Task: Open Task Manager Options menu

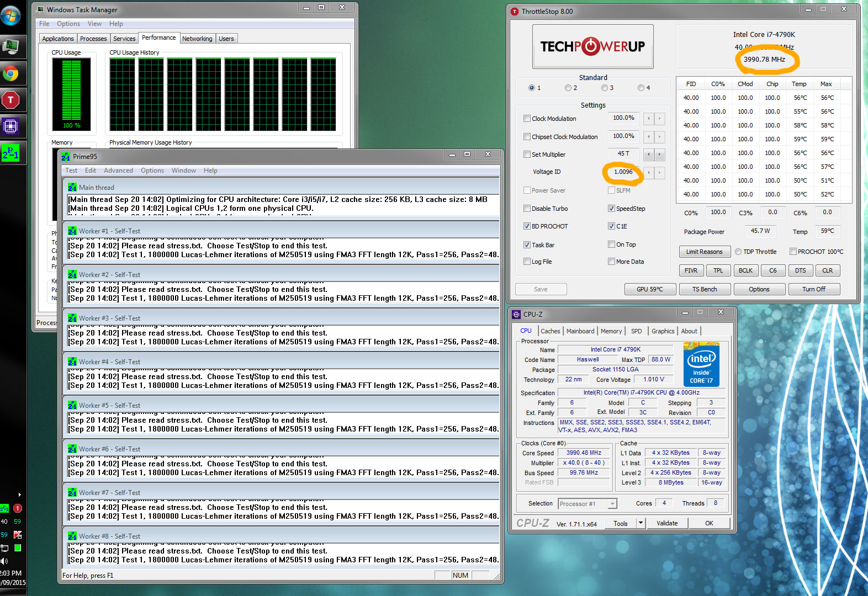Action: point(68,24)
